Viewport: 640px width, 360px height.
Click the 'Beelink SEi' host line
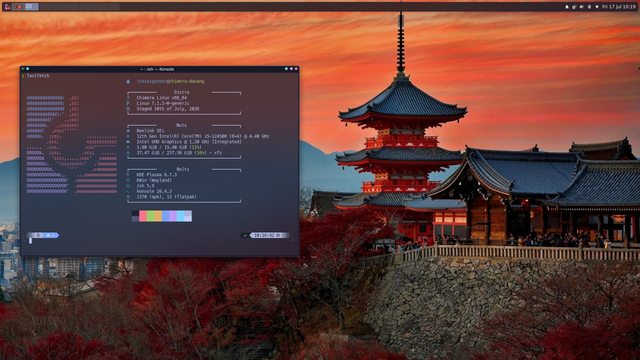150,131
